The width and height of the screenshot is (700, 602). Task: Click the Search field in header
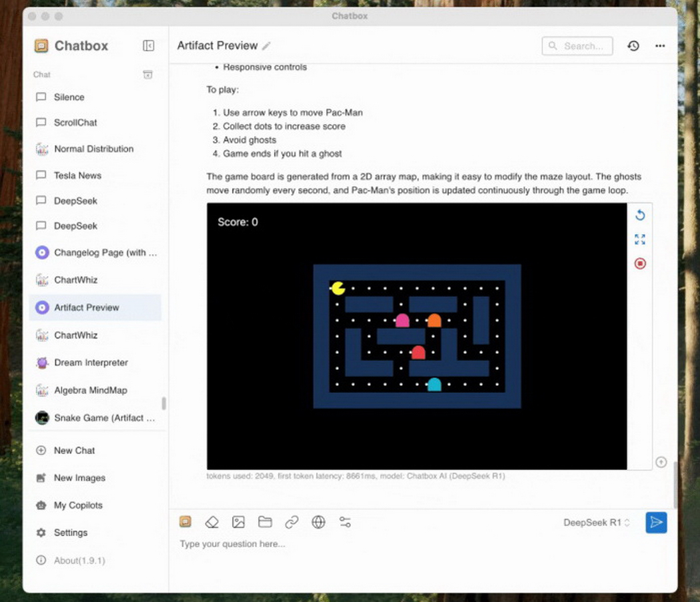[x=577, y=46]
